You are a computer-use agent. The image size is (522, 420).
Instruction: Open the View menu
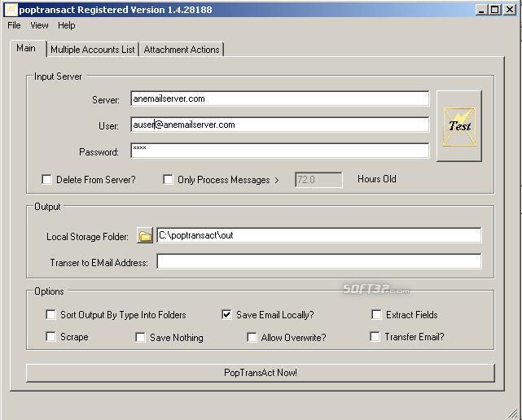pos(39,25)
